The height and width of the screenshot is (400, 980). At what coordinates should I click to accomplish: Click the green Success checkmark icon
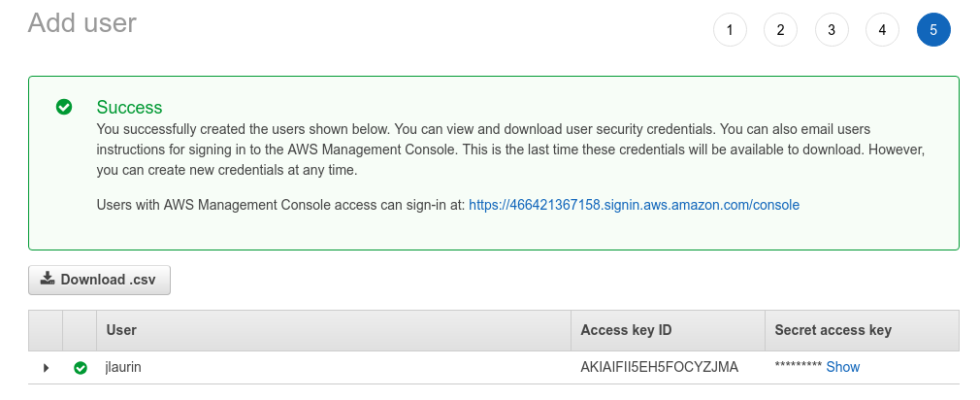click(x=64, y=107)
